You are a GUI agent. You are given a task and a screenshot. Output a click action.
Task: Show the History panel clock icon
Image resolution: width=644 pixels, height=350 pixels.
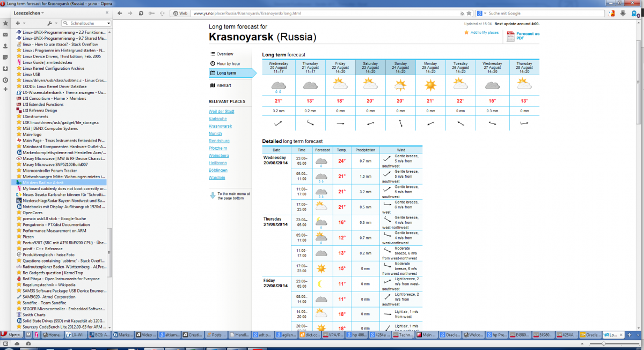pos(5,80)
